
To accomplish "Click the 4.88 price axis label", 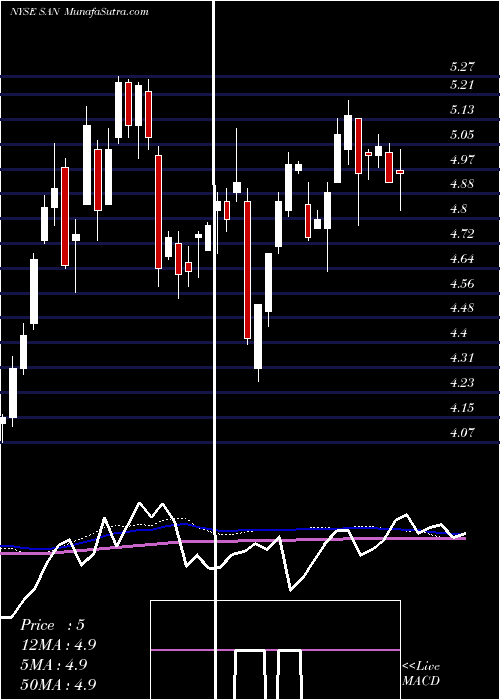I will (462, 184).
